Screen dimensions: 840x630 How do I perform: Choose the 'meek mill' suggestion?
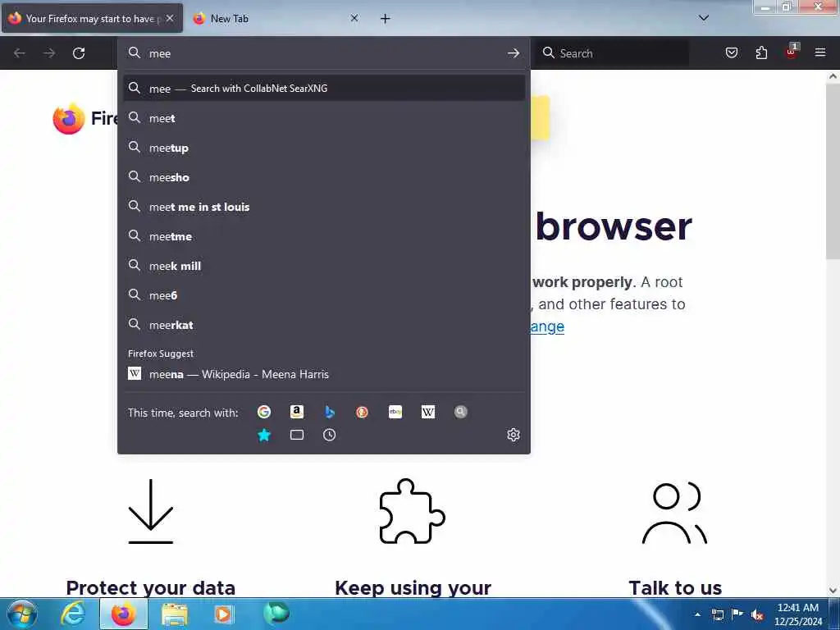[x=323, y=266]
